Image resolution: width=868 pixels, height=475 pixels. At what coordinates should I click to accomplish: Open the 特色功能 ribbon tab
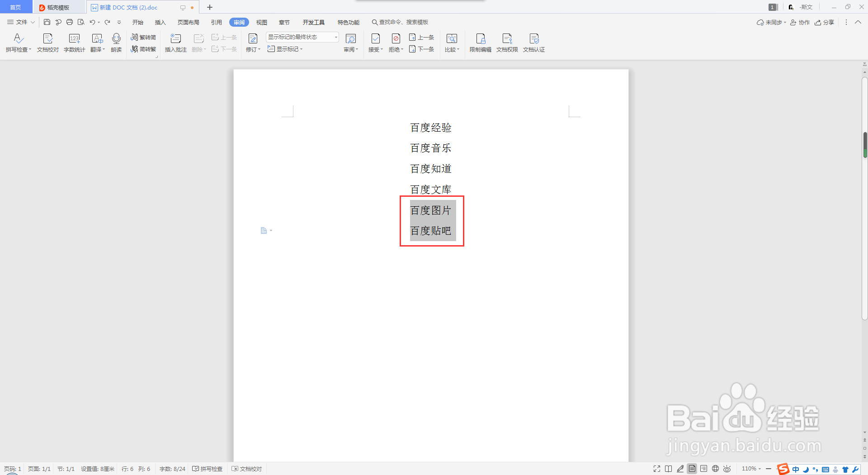(x=349, y=22)
